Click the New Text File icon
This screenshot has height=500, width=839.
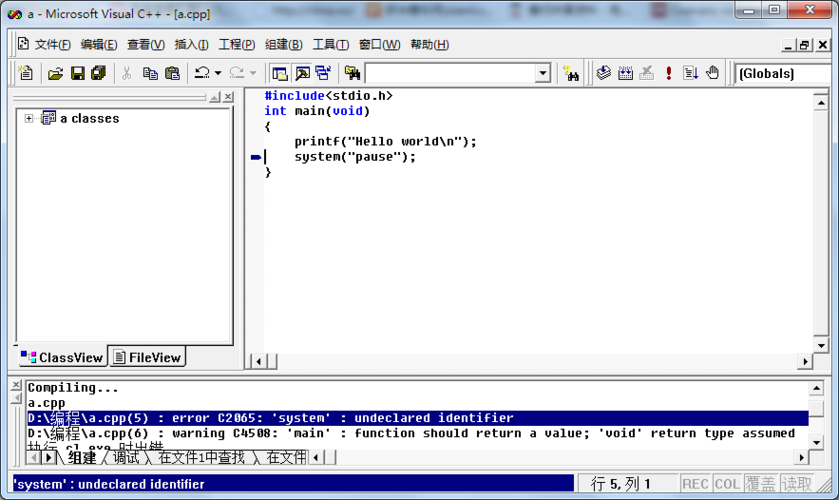tap(26, 73)
